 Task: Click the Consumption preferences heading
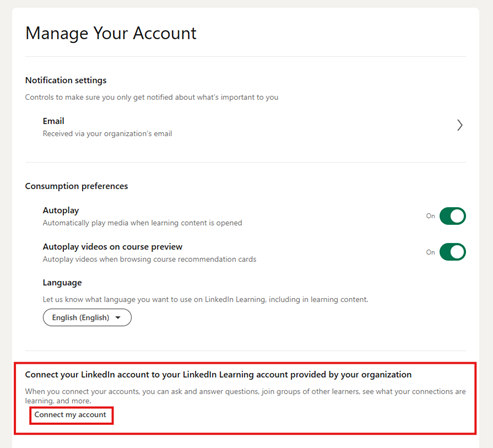[76, 186]
